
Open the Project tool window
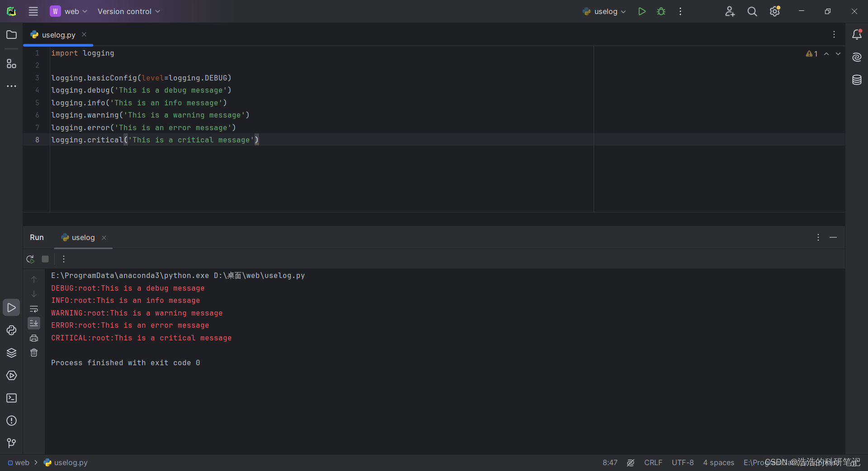coord(11,35)
